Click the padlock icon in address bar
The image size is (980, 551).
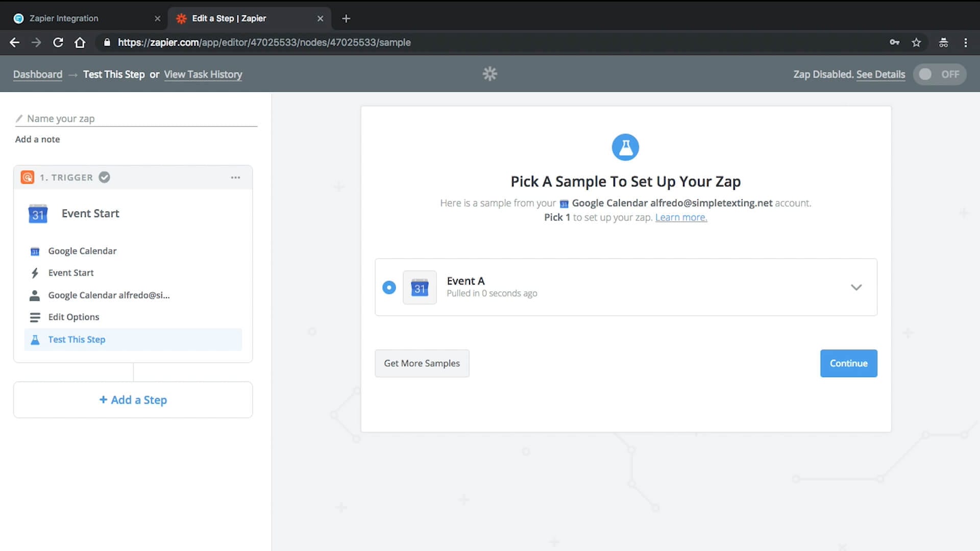(x=107, y=42)
